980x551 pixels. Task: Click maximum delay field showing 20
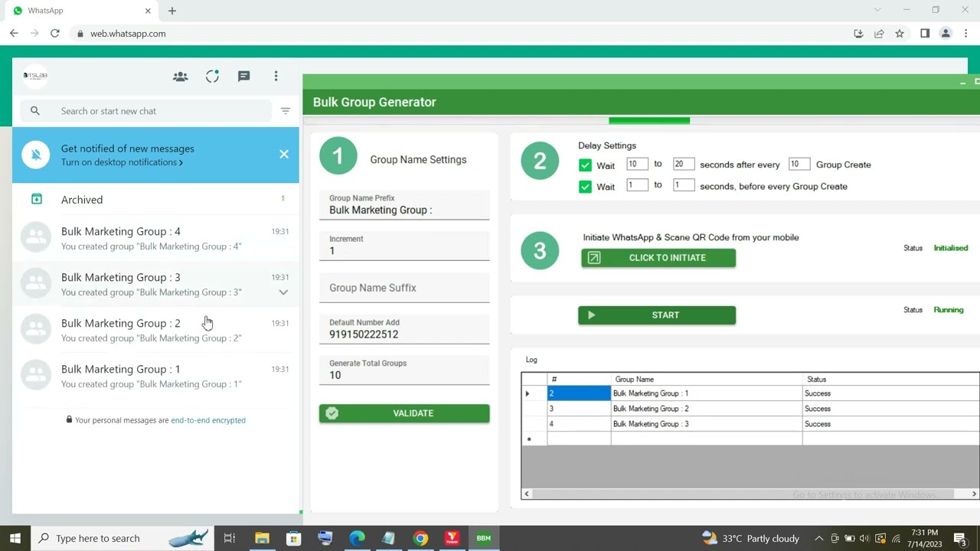coord(683,164)
